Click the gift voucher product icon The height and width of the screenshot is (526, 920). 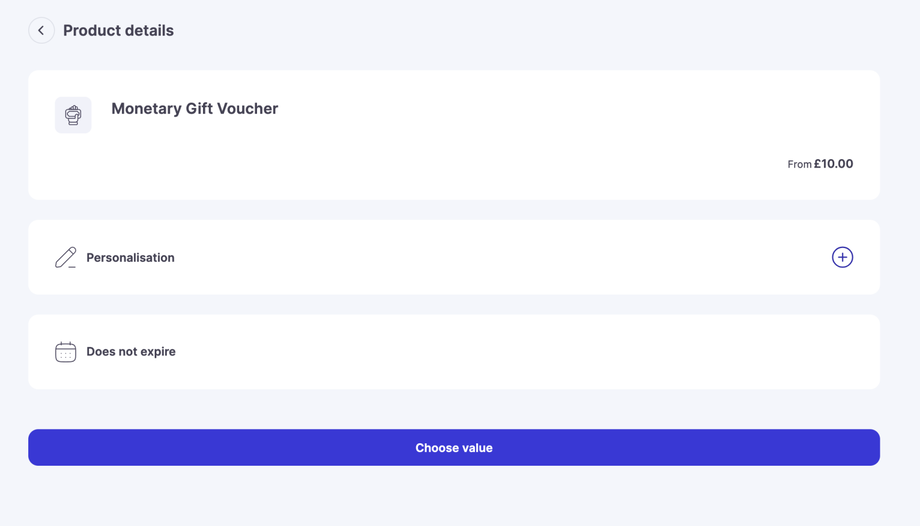tap(73, 115)
